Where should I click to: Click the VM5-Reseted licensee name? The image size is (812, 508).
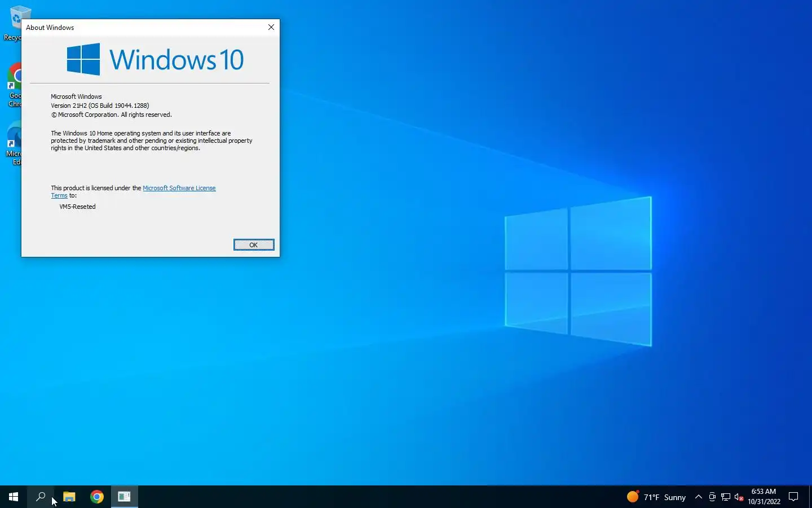pyautogui.click(x=77, y=207)
